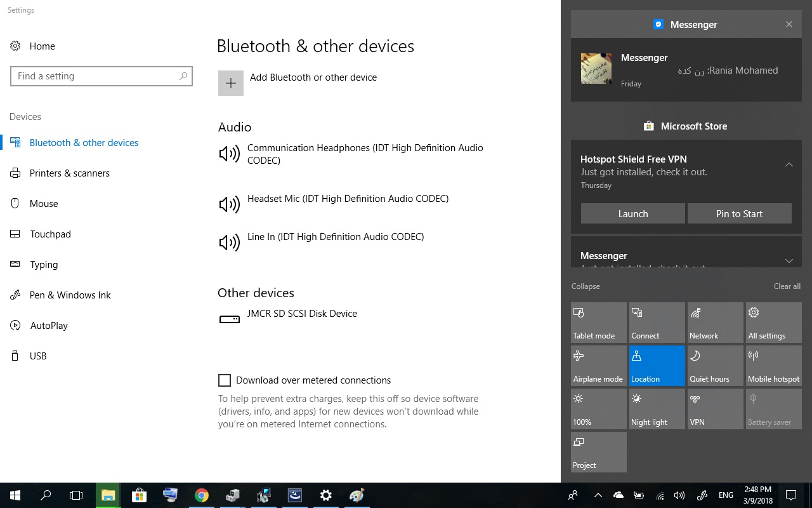The width and height of the screenshot is (812, 508).
Task: Go to the Touchpad settings page
Action: (50, 234)
